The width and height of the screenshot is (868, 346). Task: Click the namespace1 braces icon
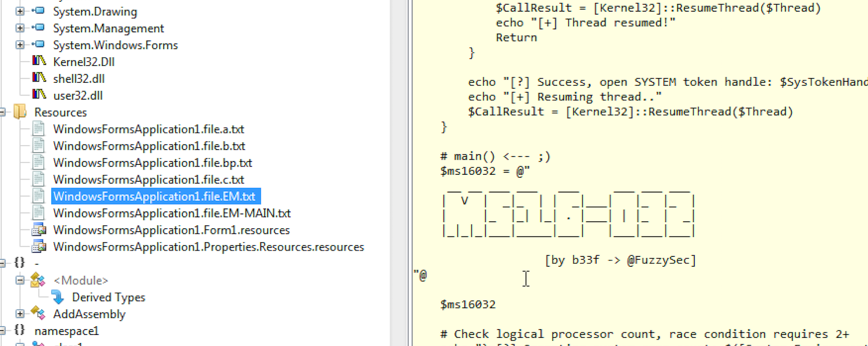point(19,331)
